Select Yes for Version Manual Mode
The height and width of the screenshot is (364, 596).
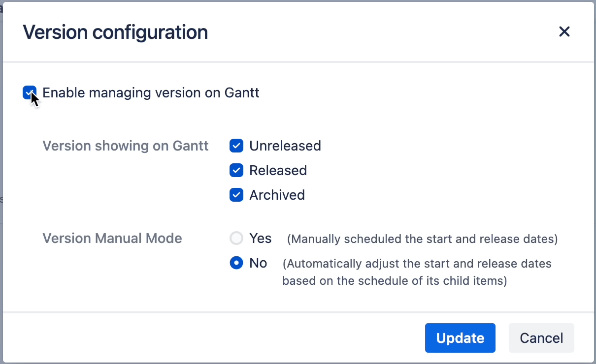pyautogui.click(x=236, y=238)
